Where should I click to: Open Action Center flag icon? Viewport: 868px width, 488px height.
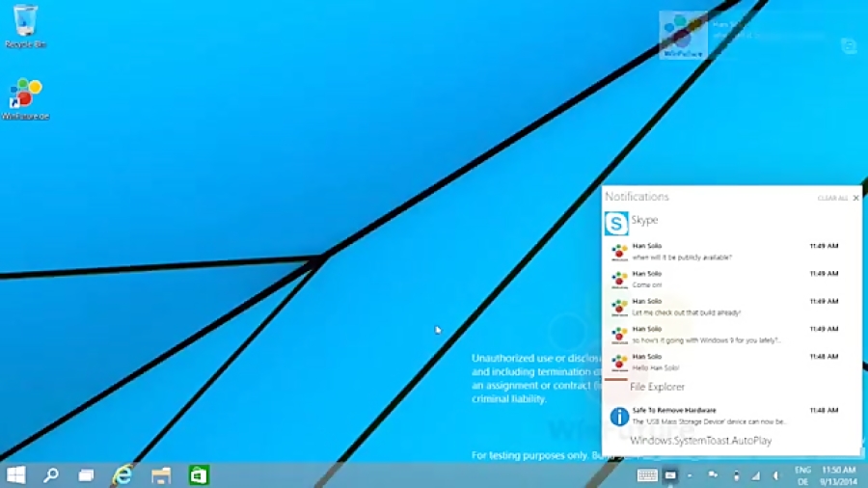coord(713,474)
